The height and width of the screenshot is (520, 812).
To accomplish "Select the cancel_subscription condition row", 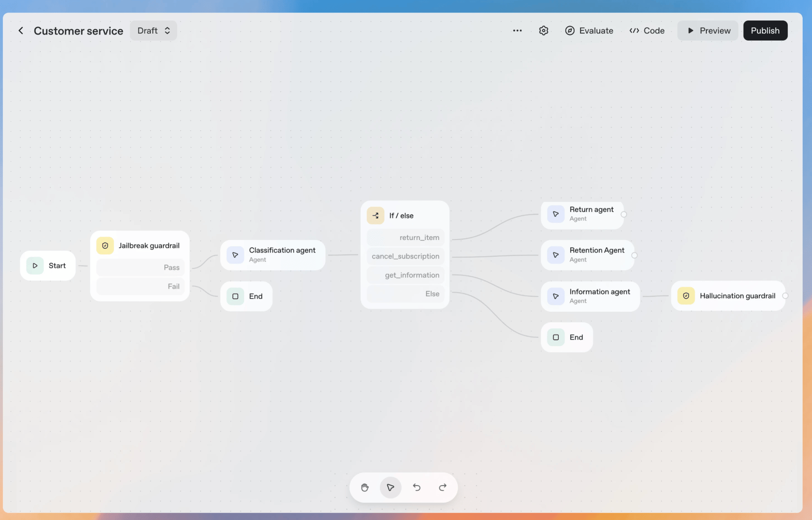I will [x=406, y=256].
